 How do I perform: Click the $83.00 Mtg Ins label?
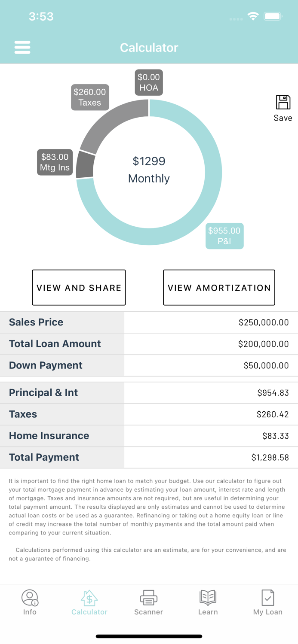point(55,162)
